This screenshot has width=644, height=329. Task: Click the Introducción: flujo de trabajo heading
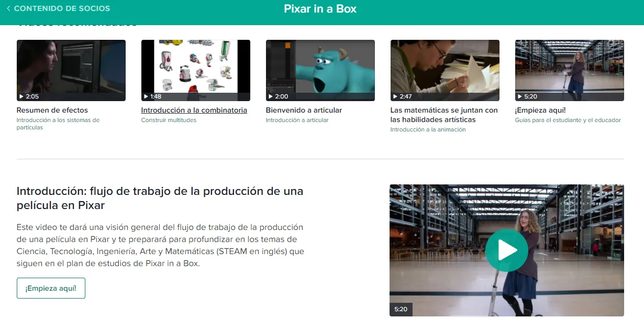(160, 198)
